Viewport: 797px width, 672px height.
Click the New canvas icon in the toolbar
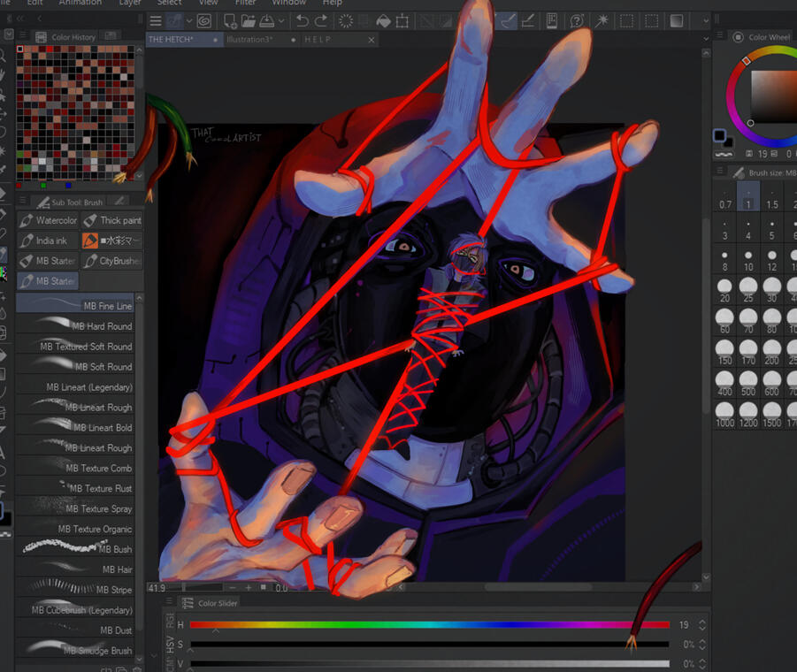click(230, 20)
